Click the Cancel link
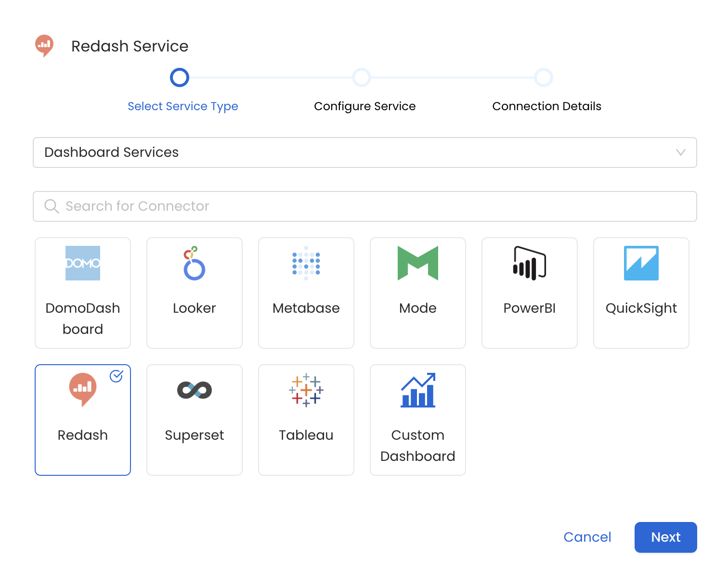 pos(587,537)
